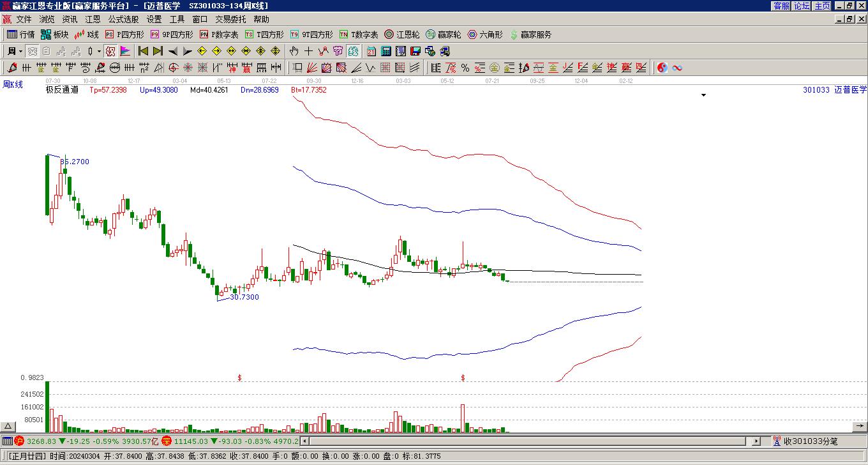The width and height of the screenshot is (868, 465).
Task: Click 收301033分笔 in status bar
Action: click(811, 441)
